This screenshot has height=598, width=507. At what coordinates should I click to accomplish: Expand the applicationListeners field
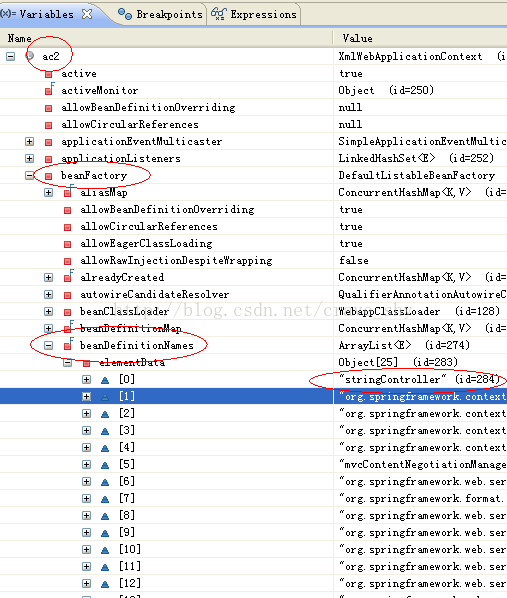point(29,159)
